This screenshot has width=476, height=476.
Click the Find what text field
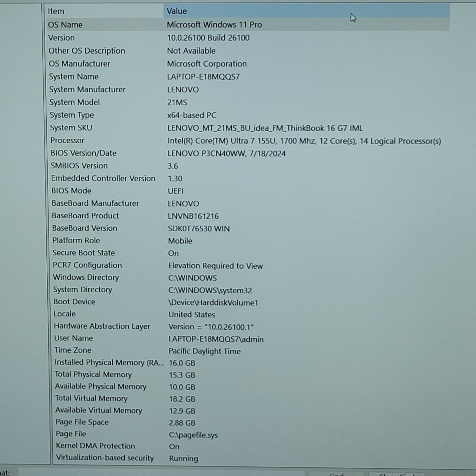point(159,472)
